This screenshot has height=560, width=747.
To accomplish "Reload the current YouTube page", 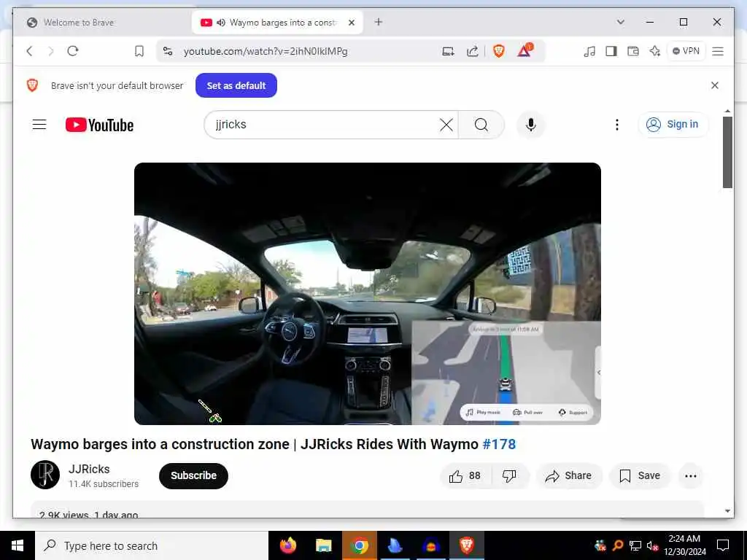I will pyautogui.click(x=73, y=51).
